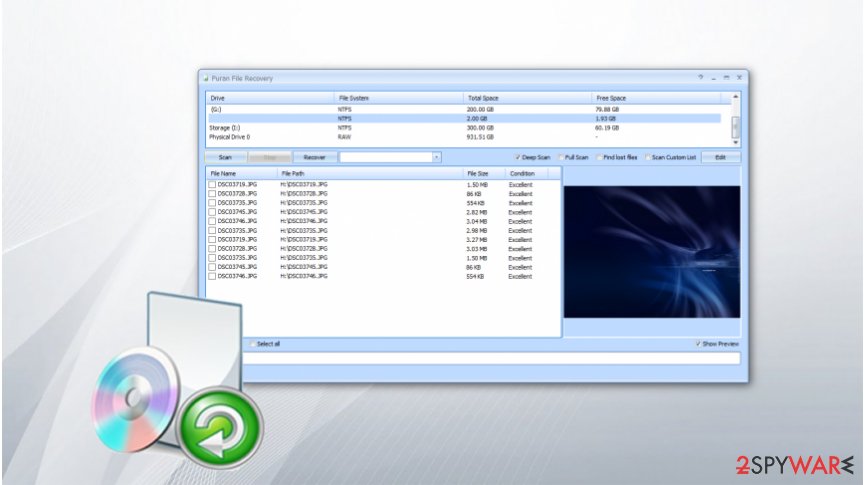Viewport: 865px width, 485px height.
Task: Click RAW file system cell of Physical Drive
Action: point(344,137)
